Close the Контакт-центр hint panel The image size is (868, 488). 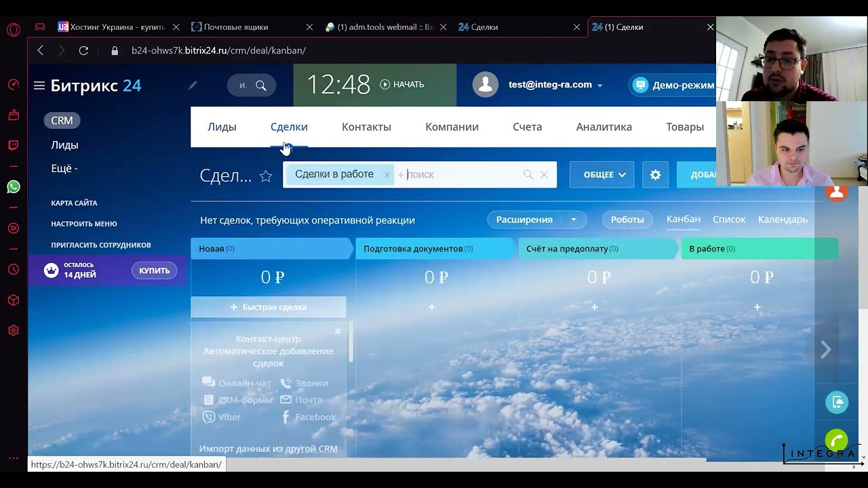(338, 331)
